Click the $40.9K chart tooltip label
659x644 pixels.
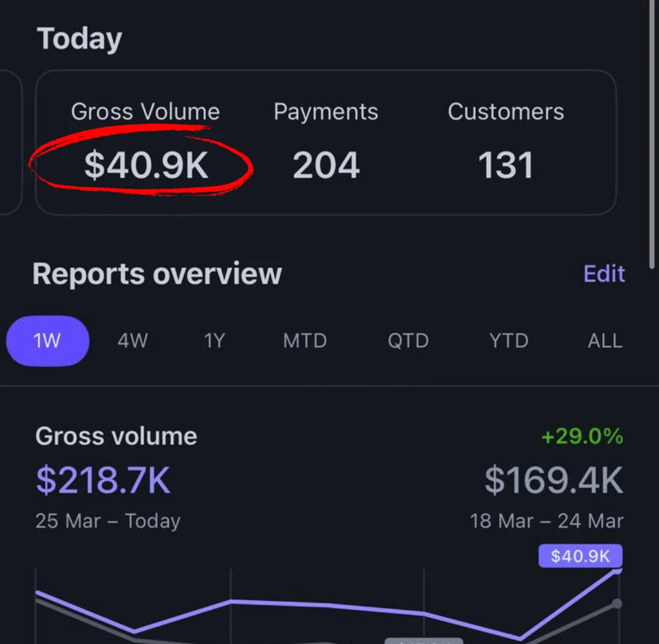(x=581, y=556)
